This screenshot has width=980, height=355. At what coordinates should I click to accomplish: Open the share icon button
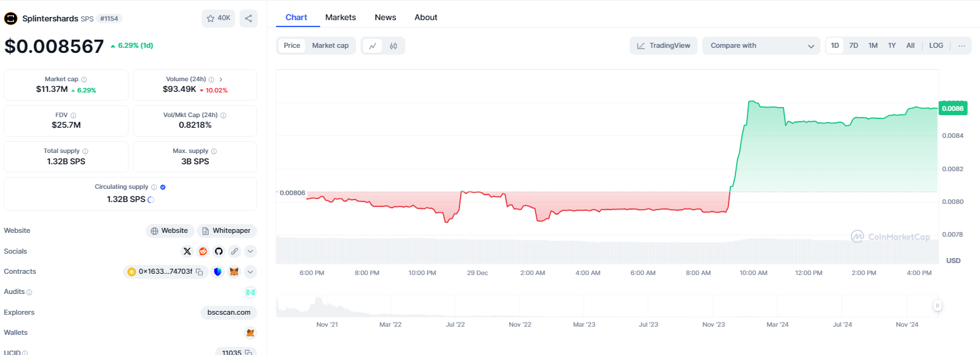[x=248, y=18]
